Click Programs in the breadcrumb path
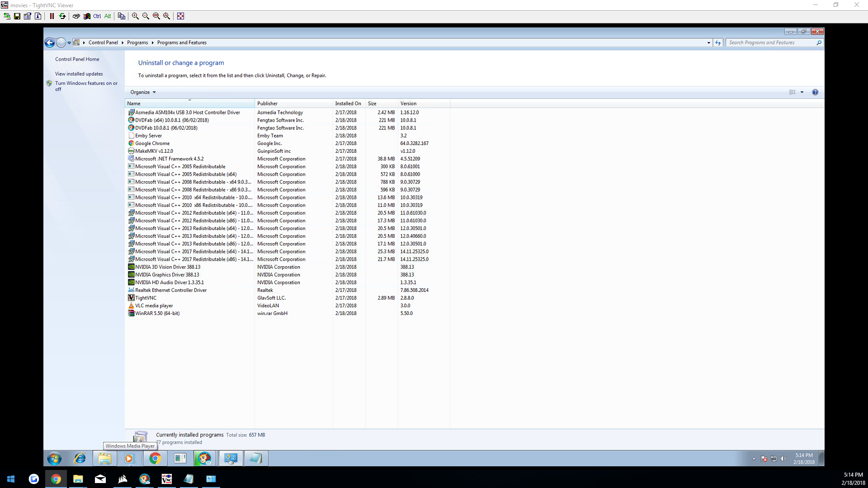The height and width of the screenshot is (488, 868). point(137,42)
